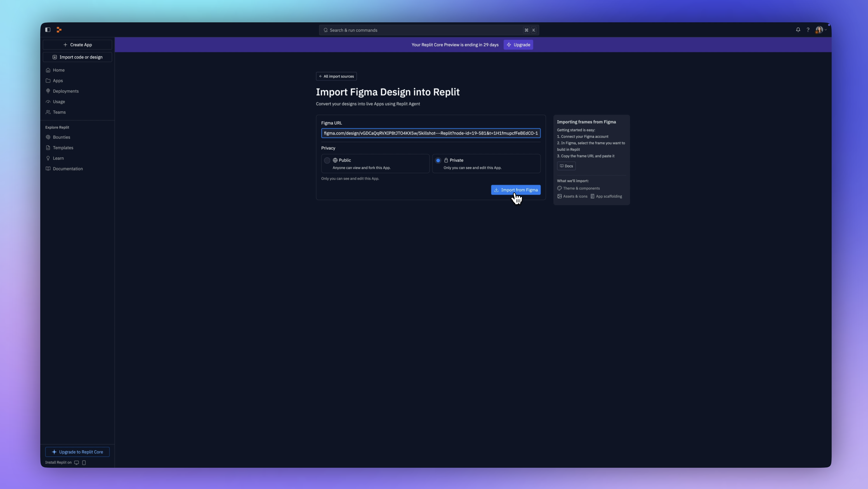868x489 pixels.
Task: Click the download icon on Import from Figma
Action: pos(496,190)
